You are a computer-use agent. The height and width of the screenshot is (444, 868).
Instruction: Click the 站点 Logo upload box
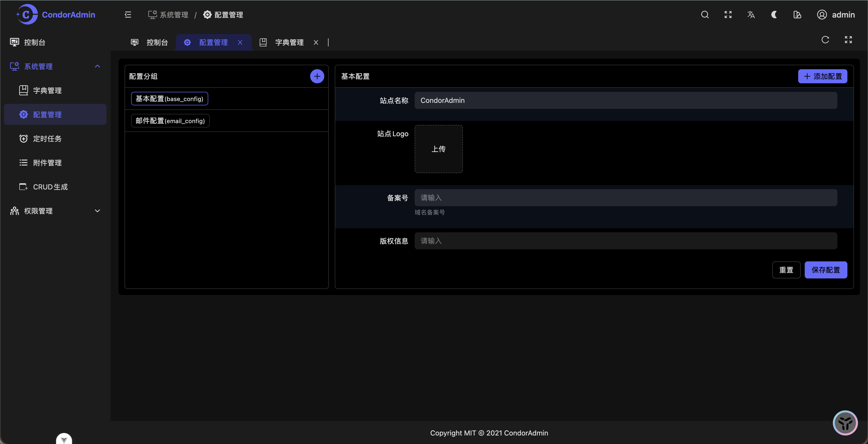438,149
